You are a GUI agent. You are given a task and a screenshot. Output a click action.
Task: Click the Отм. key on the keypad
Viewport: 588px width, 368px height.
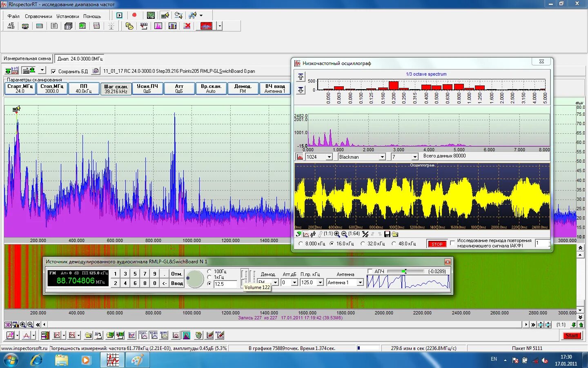[x=177, y=274]
